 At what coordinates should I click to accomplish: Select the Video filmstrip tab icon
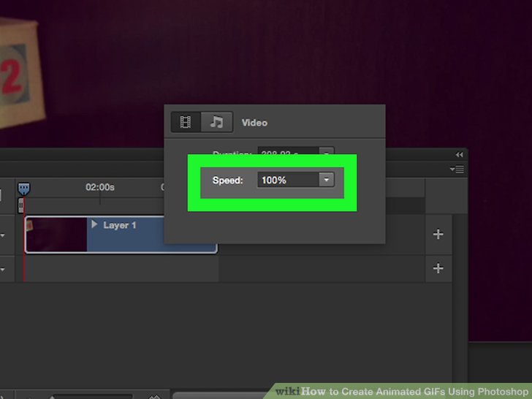(186, 122)
